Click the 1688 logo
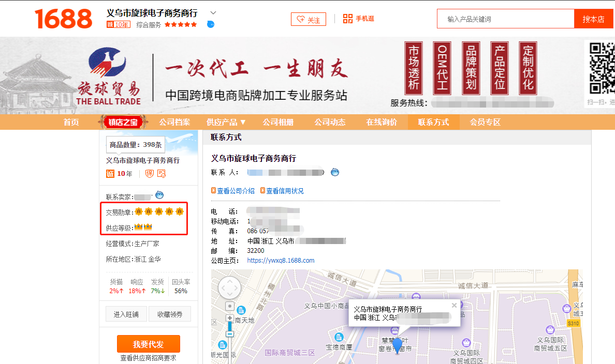The image size is (615, 364). [64, 19]
